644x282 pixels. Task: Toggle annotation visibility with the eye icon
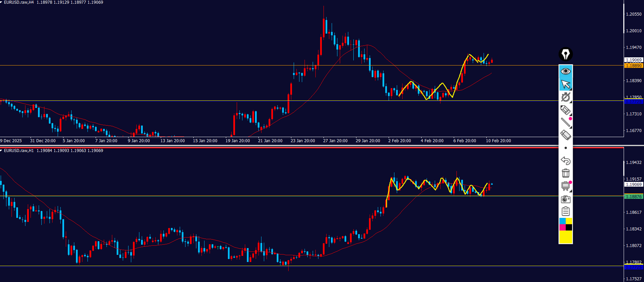[565, 71]
